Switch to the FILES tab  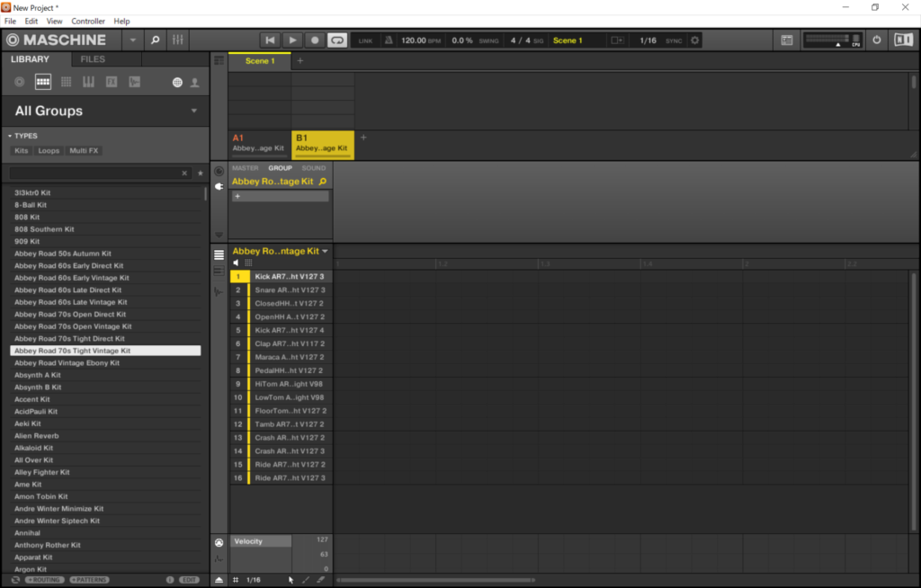(x=93, y=59)
